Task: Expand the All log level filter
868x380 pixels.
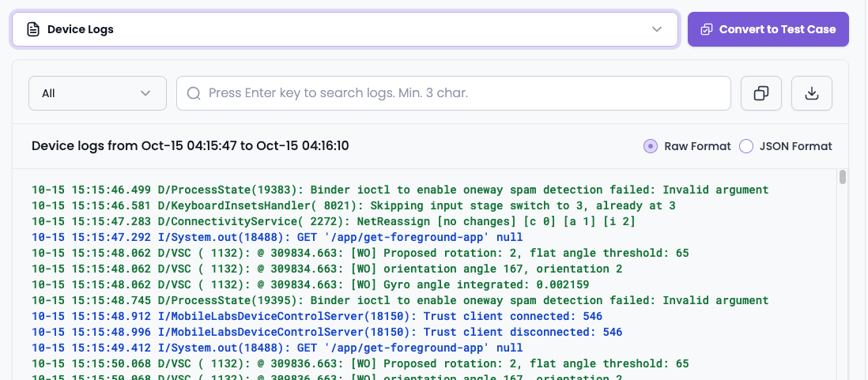Action: (x=97, y=93)
